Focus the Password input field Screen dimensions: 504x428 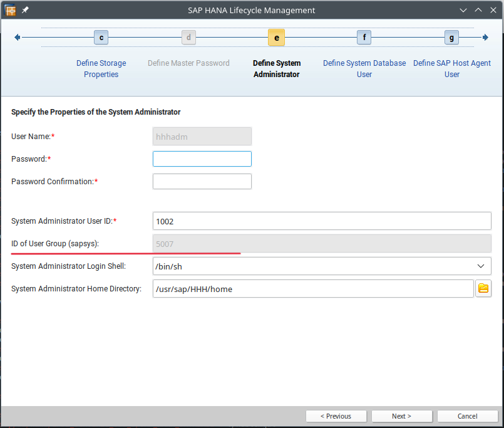click(202, 159)
